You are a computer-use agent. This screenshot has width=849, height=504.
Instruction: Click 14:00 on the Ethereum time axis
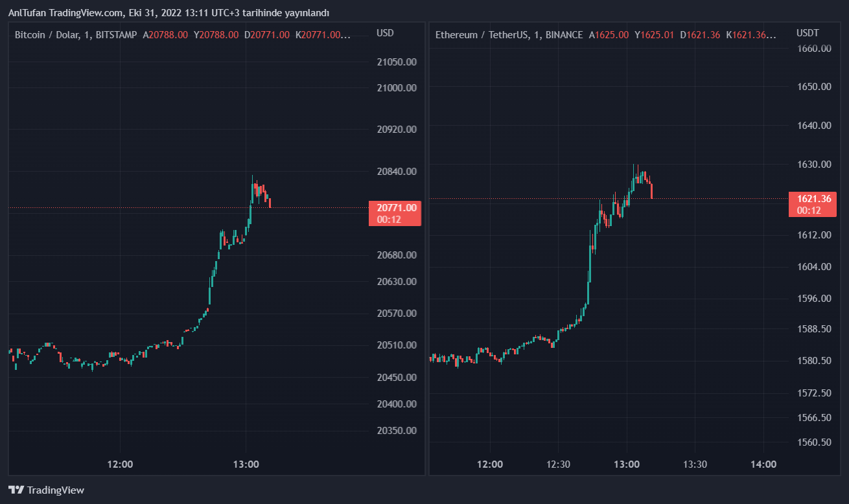click(763, 464)
